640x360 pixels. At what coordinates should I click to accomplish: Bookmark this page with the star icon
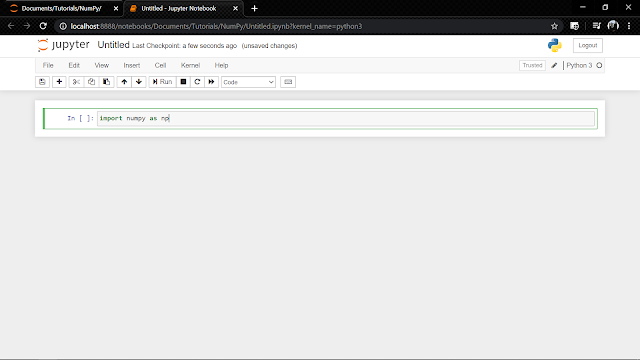(554, 26)
